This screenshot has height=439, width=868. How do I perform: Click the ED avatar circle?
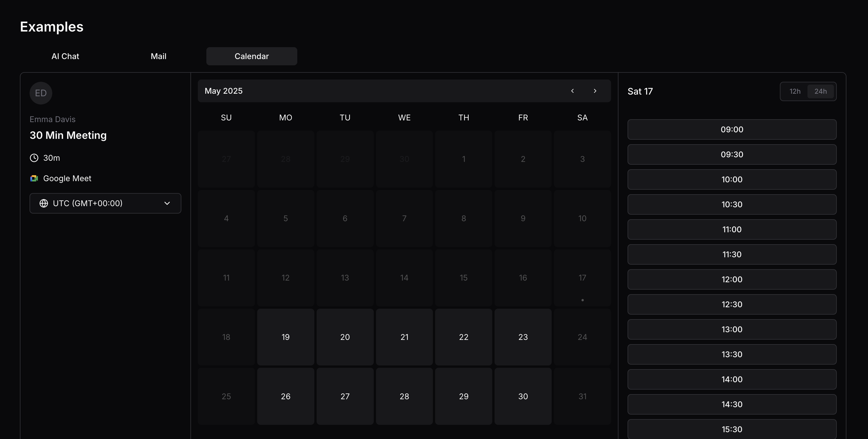41,93
